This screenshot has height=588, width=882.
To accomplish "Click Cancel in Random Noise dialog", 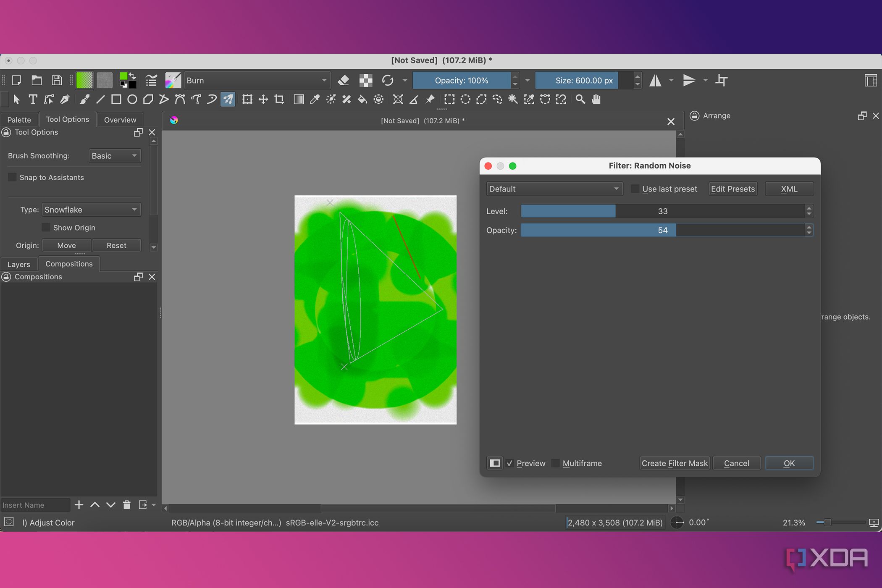I will [x=736, y=463].
